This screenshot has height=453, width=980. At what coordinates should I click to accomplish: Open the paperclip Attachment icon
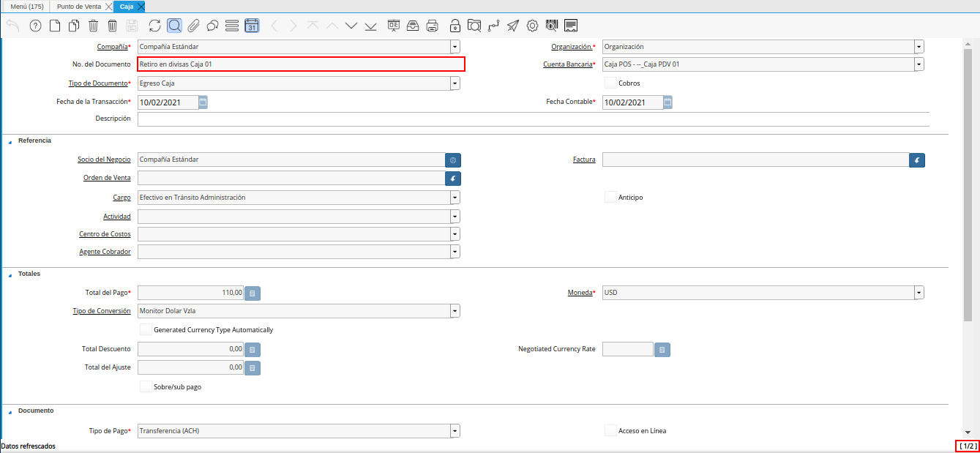coord(193,26)
